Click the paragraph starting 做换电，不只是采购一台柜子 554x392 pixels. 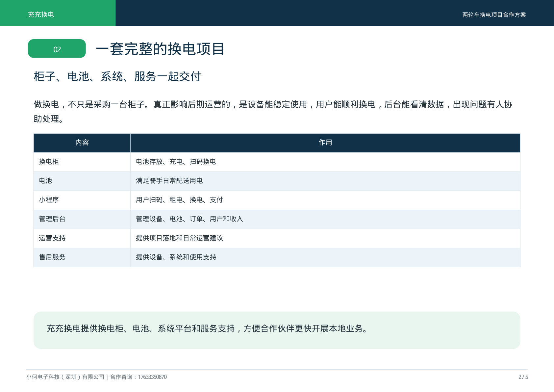(x=273, y=112)
